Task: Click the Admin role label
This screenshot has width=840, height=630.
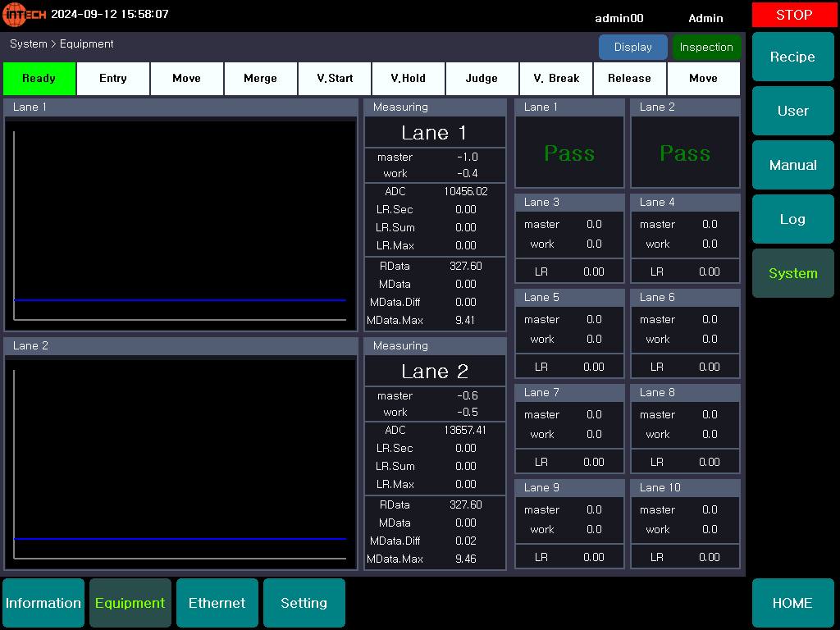Action: (706, 18)
